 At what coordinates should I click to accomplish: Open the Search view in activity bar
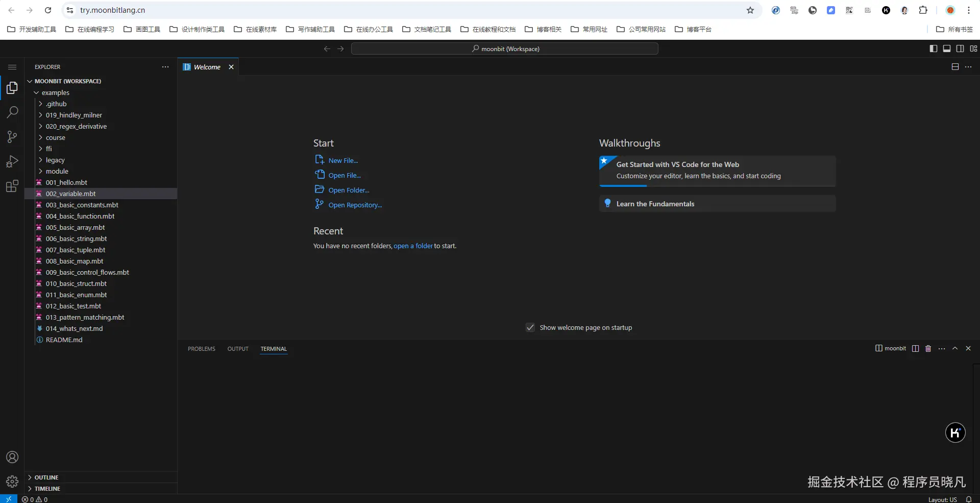pos(12,112)
